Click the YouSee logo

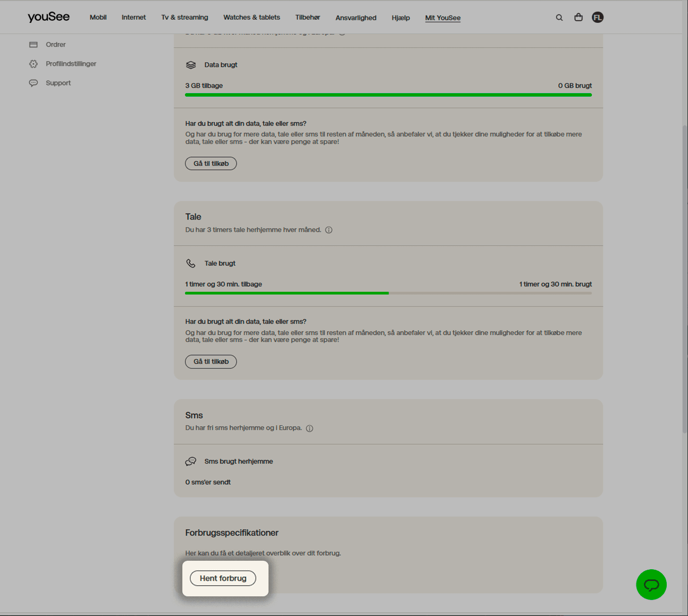(48, 17)
